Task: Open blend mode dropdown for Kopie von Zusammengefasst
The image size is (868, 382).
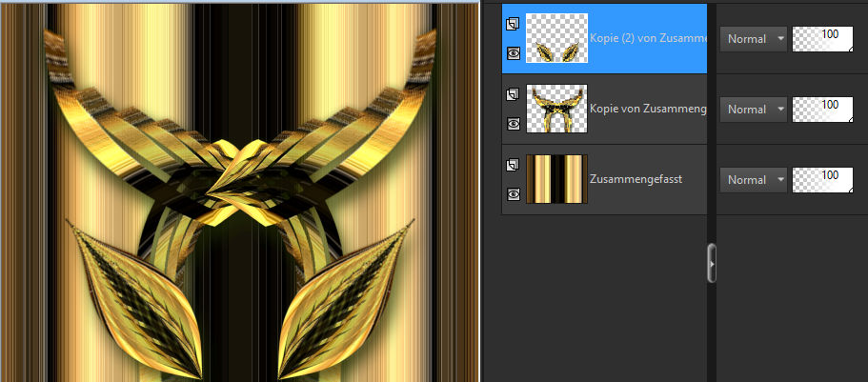Action: click(x=753, y=110)
